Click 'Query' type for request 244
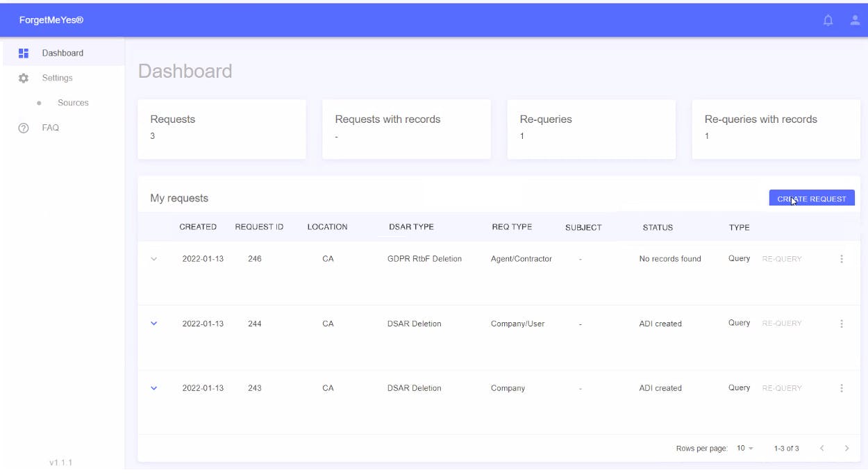Image resolution: width=868 pixels, height=475 pixels. 739,323
